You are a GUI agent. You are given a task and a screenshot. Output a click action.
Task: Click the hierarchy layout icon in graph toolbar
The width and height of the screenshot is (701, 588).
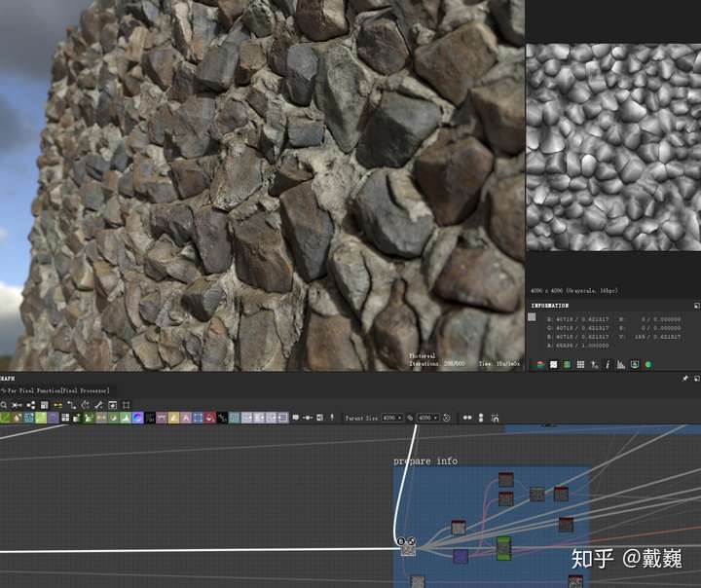[x=30, y=405]
